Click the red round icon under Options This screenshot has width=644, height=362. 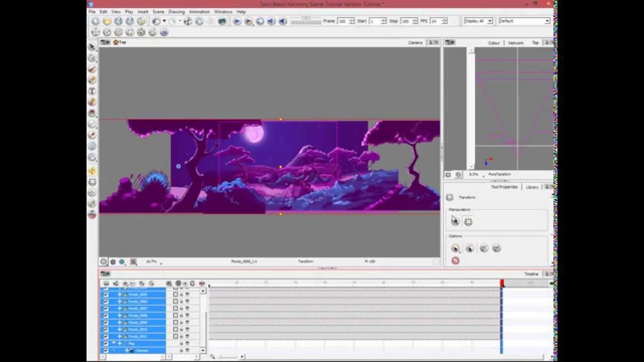[x=455, y=260]
